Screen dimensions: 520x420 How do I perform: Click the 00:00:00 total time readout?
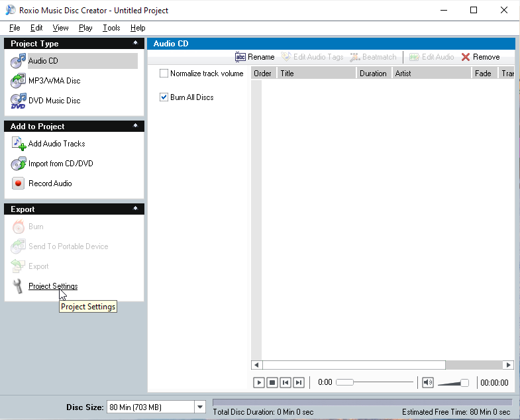point(494,382)
